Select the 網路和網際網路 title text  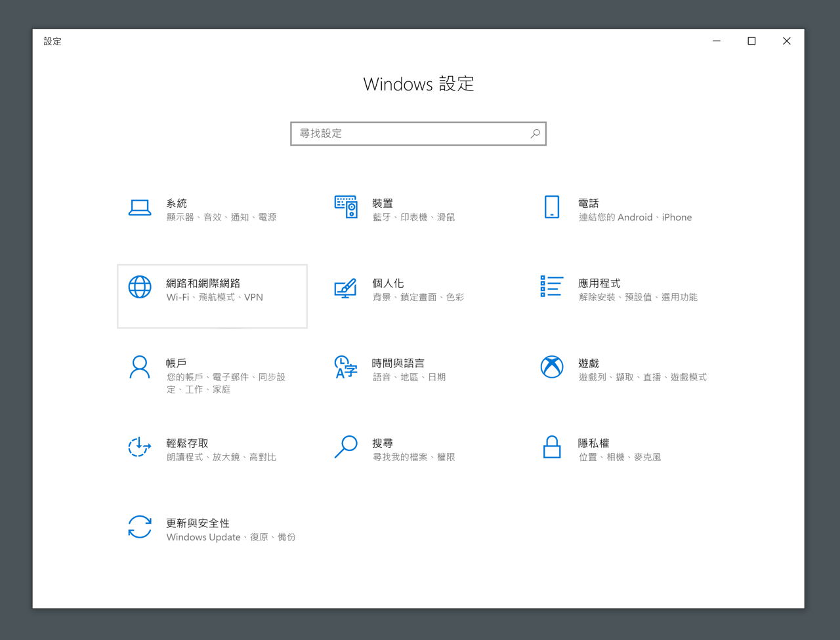[x=203, y=283]
